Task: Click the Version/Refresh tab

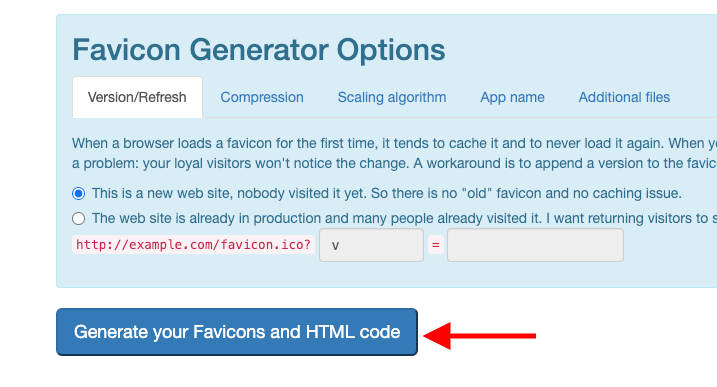Action: point(137,97)
